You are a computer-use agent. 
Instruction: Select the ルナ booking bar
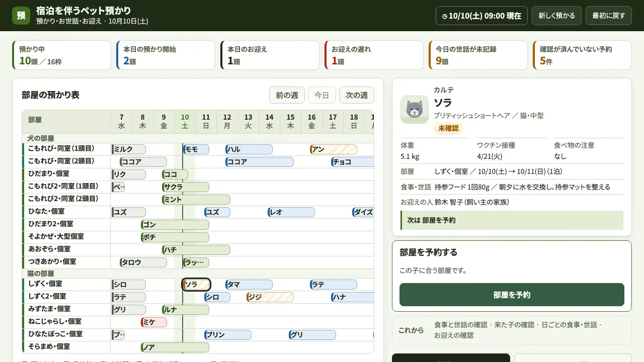[x=186, y=310]
